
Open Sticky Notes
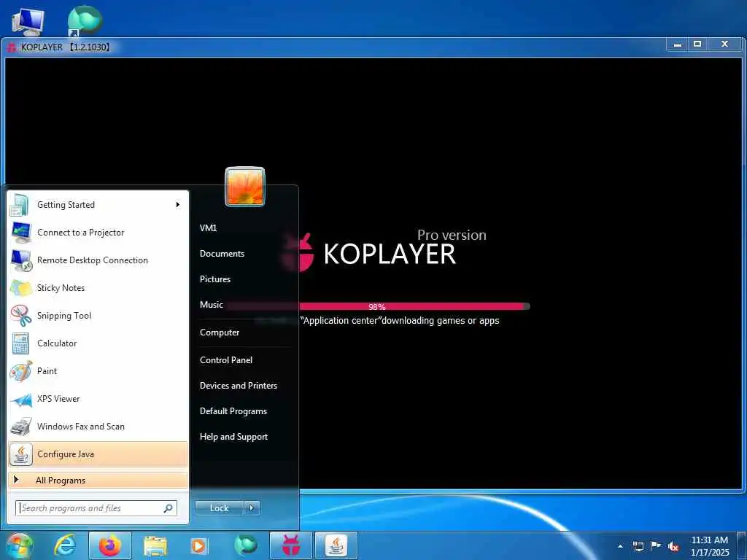pyautogui.click(x=98, y=287)
